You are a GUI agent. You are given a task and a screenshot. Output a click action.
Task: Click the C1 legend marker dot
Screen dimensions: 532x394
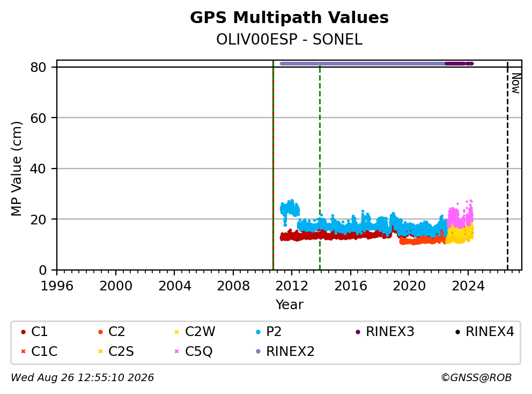[x=23, y=332]
